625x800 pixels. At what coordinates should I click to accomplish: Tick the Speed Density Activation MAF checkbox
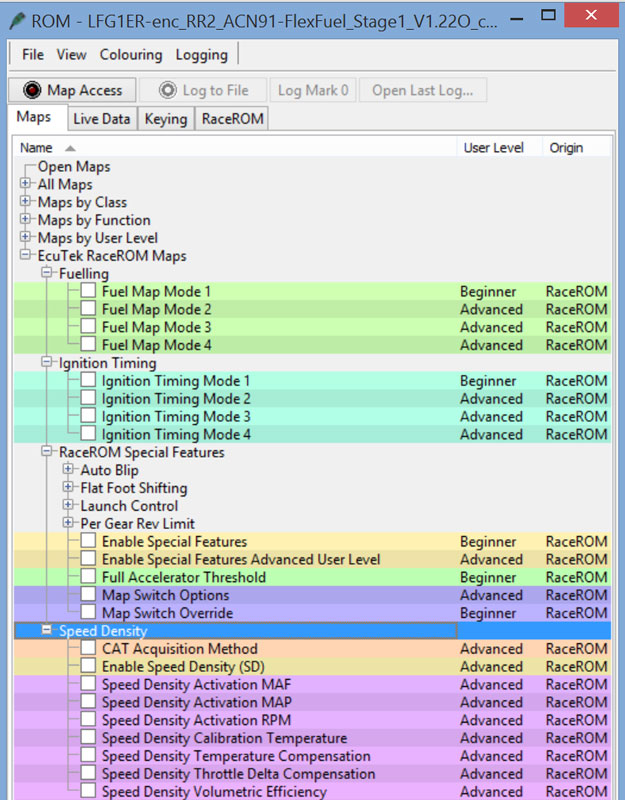click(x=88, y=683)
